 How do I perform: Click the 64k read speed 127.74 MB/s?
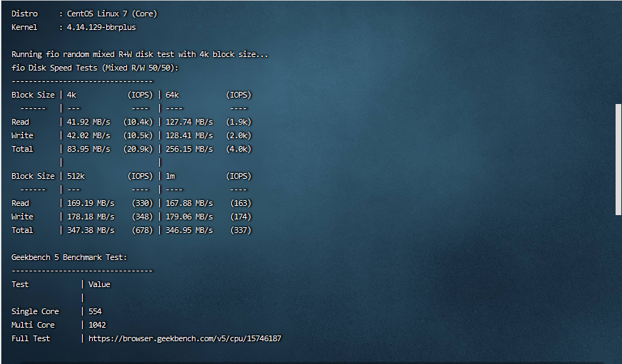[x=189, y=122]
